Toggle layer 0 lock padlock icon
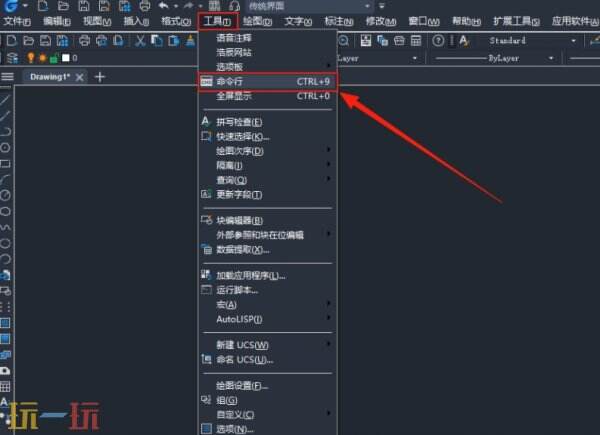 (x=54, y=58)
